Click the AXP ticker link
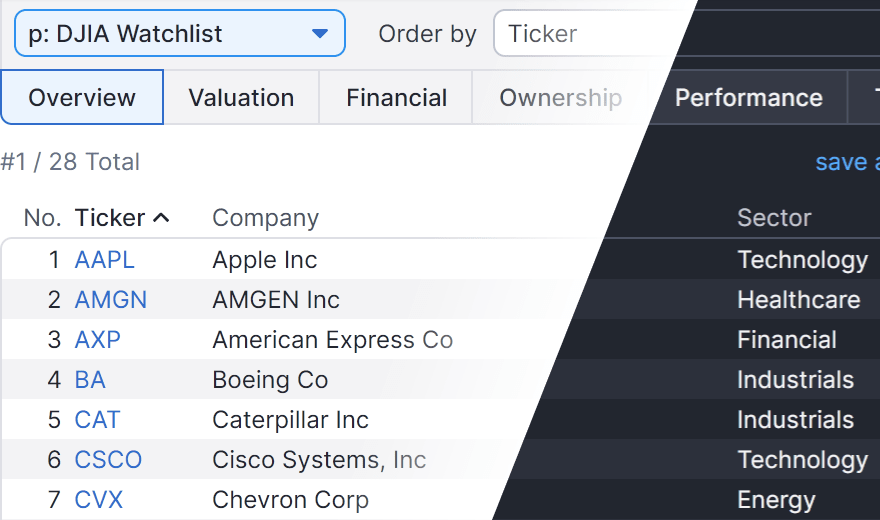 [97, 340]
